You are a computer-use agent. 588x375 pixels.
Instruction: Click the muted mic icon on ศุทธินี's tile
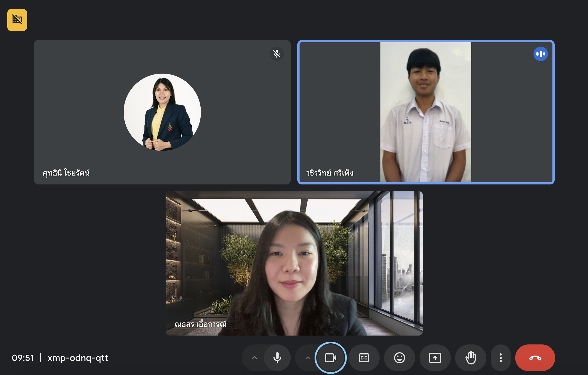point(276,54)
